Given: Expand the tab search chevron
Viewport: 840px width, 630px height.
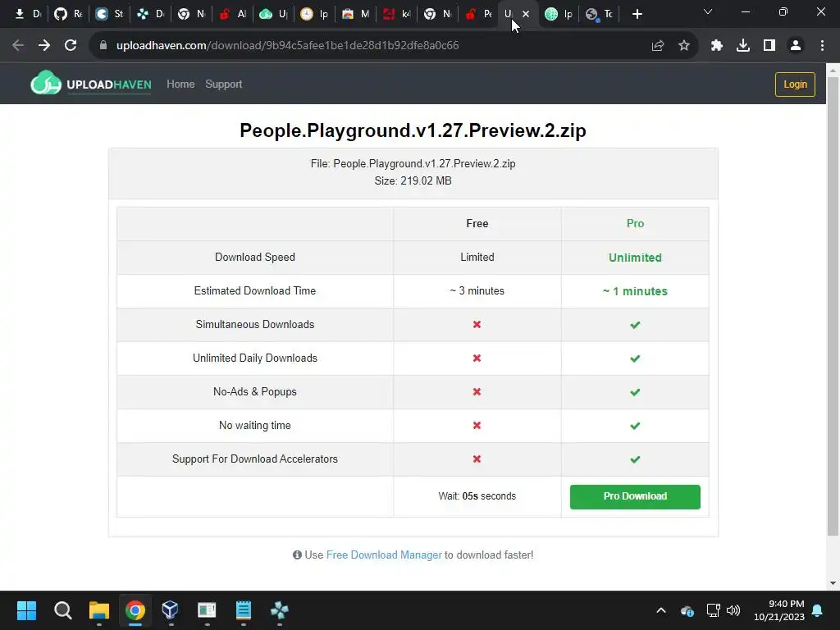Looking at the screenshot, I should (x=708, y=11).
